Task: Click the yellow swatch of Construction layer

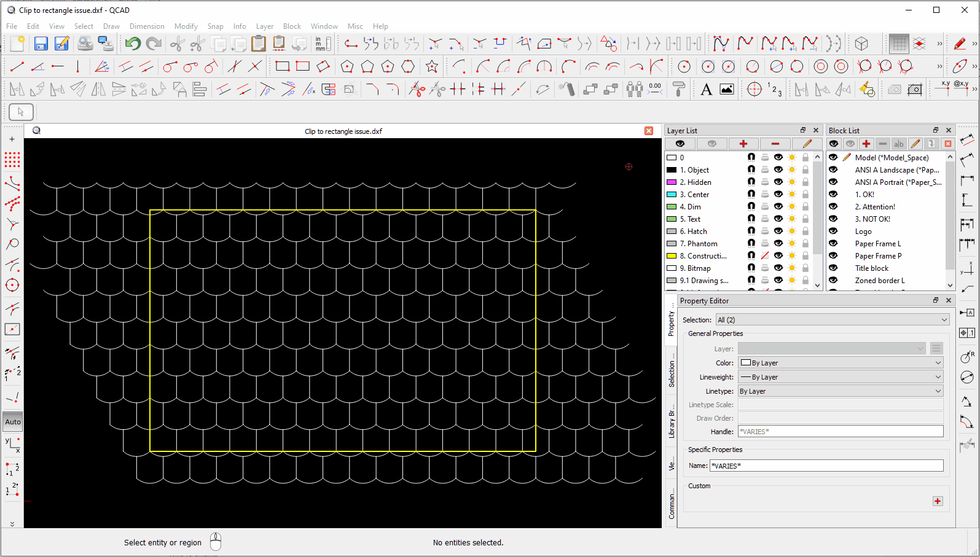Action: point(672,255)
